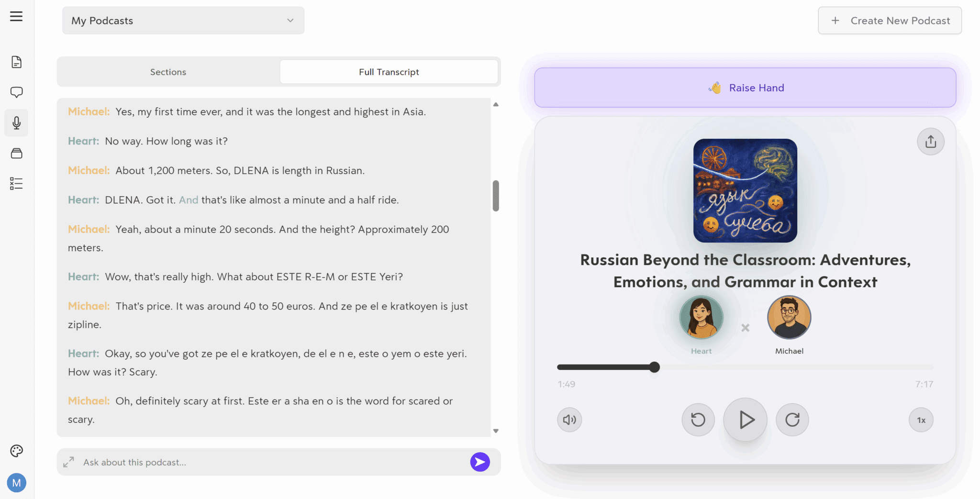
Task: Toggle playback speed from 1x
Action: pos(921,420)
